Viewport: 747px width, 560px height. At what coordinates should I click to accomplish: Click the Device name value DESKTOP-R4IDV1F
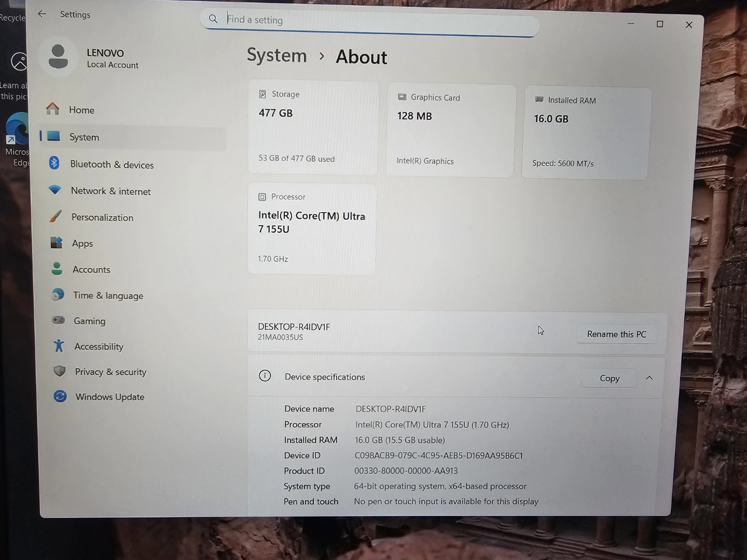click(x=391, y=409)
